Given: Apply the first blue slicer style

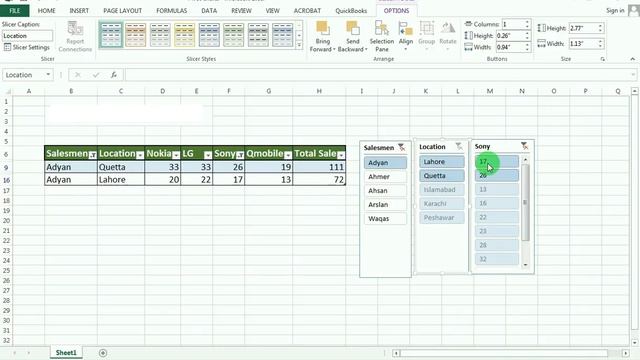Looking at the screenshot, I should [x=111, y=35].
